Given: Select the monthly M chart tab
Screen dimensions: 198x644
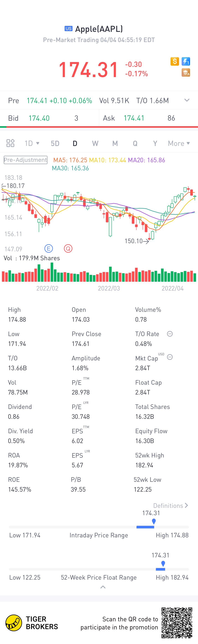Looking at the screenshot, I should point(115,143).
